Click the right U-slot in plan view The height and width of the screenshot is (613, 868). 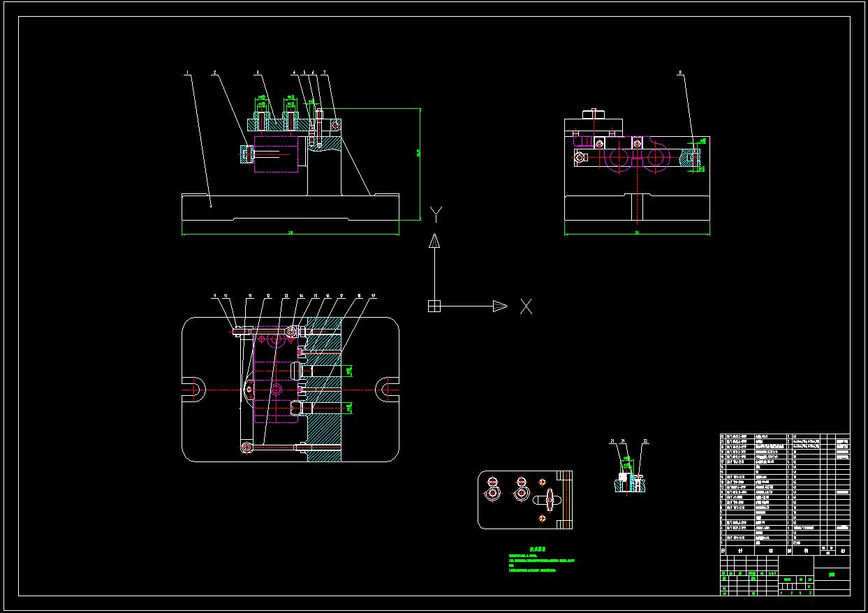click(388, 389)
